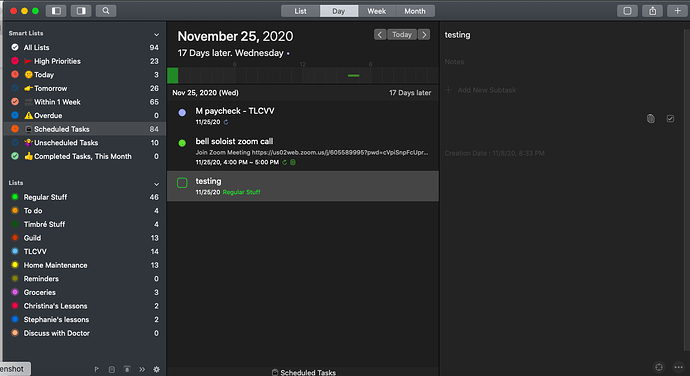
Task: Click the Overdue warning triangle icon
Action: coord(29,115)
